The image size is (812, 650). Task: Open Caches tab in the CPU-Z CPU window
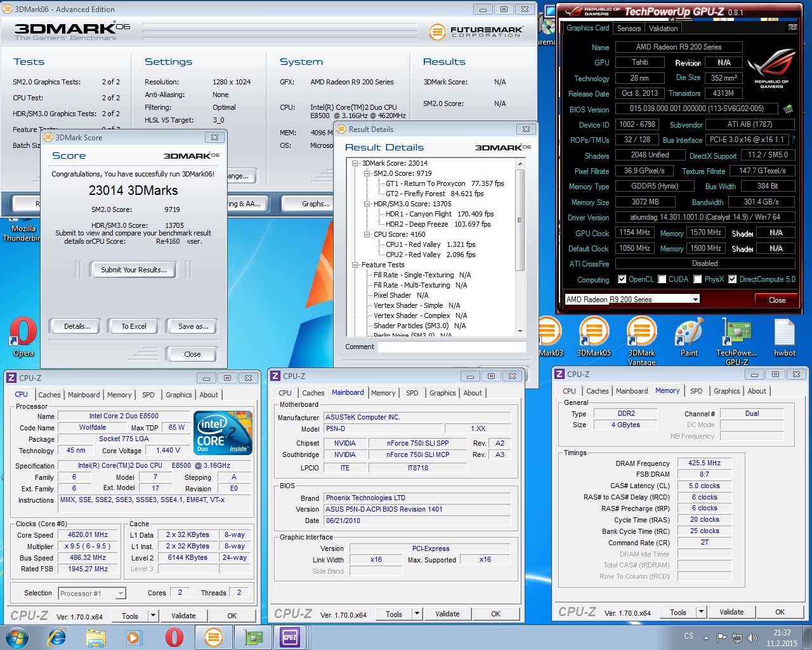[49, 395]
